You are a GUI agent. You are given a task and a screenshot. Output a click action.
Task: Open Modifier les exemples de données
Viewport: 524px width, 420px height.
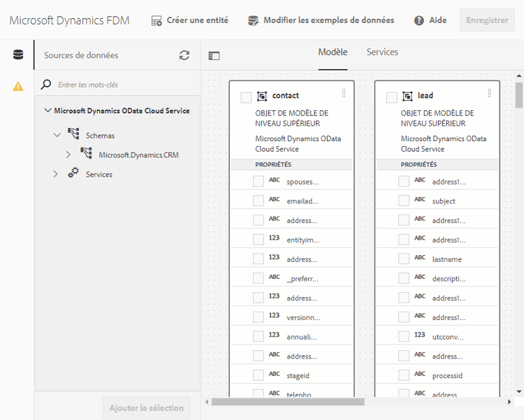coord(321,20)
